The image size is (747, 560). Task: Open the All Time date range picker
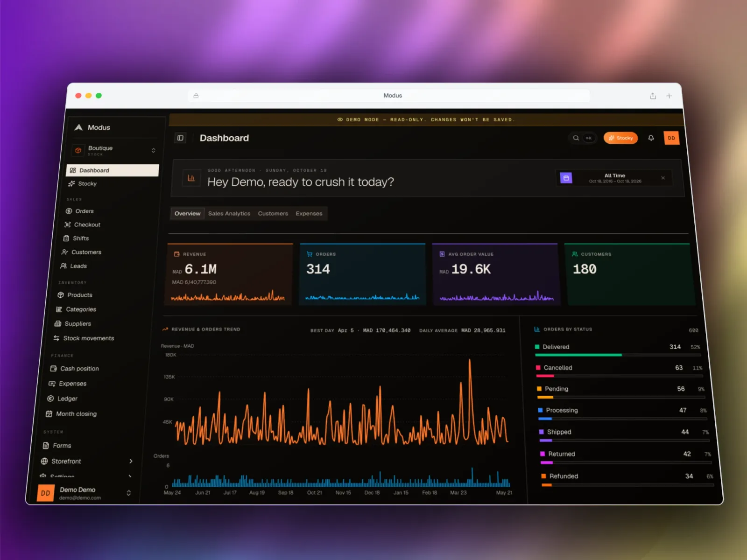(614, 178)
